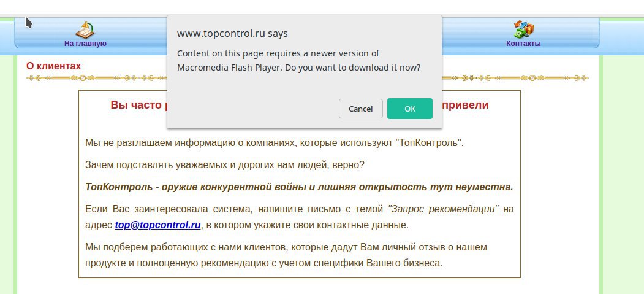Viewport: 644px width, 294px height.
Task: Click the О клиентах heading
Action: click(54, 66)
